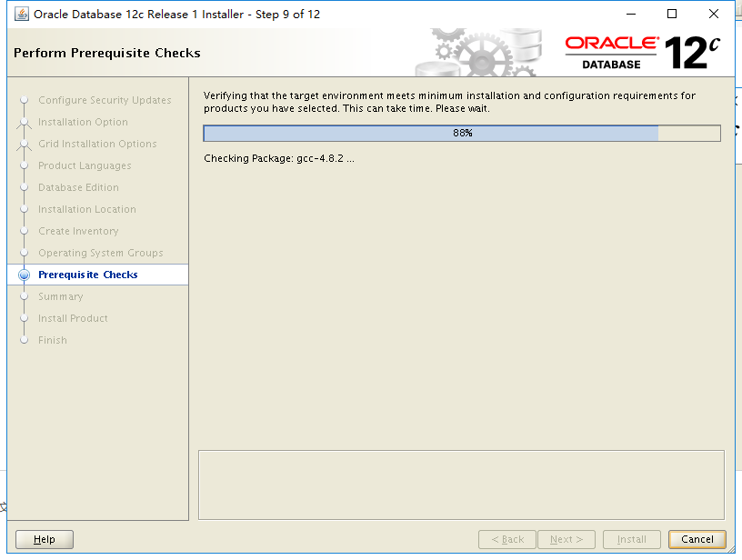742x560 pixels.
Task: Click the Database Edition step bullet
Action: (x=25, y=187)
